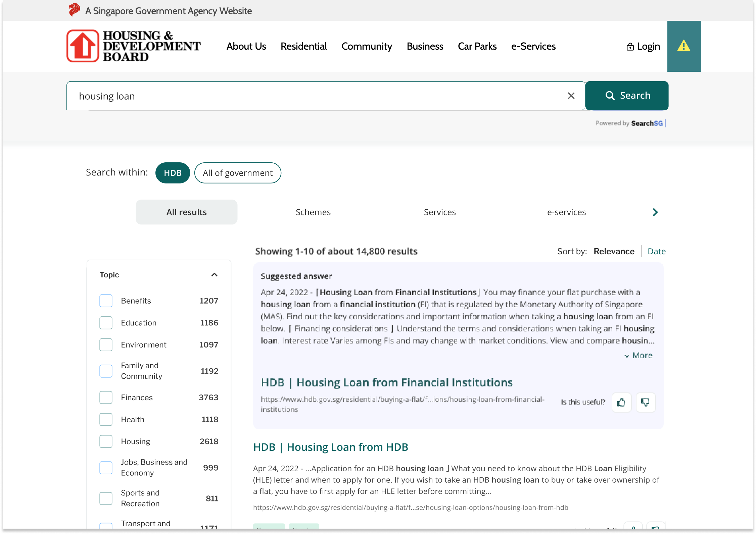756x534 pixels.
Task: Switch to the Schemes tab
Action: (313, 212)
